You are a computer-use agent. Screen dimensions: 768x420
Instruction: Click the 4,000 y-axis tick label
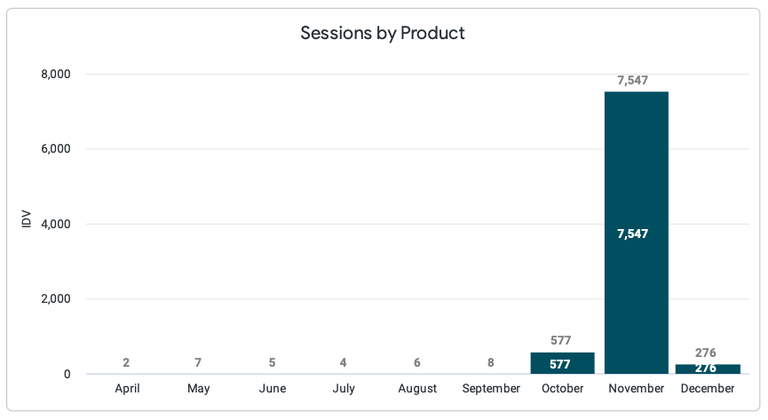56,224
